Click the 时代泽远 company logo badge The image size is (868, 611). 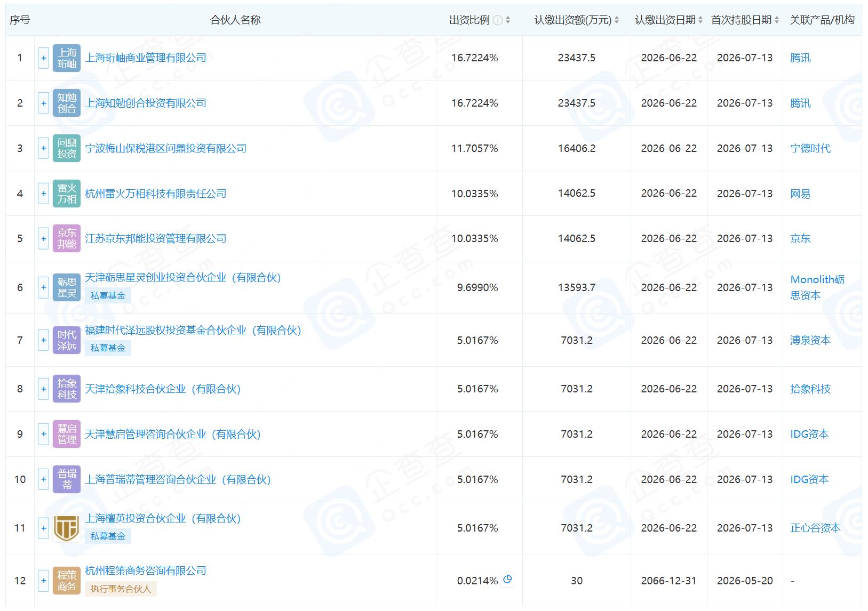click(x=67, y=340)
